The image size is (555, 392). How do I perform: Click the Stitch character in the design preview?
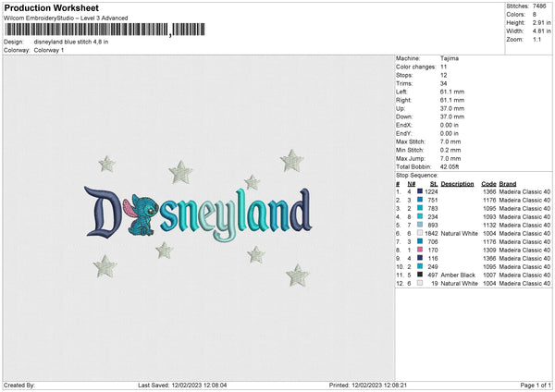141,215
